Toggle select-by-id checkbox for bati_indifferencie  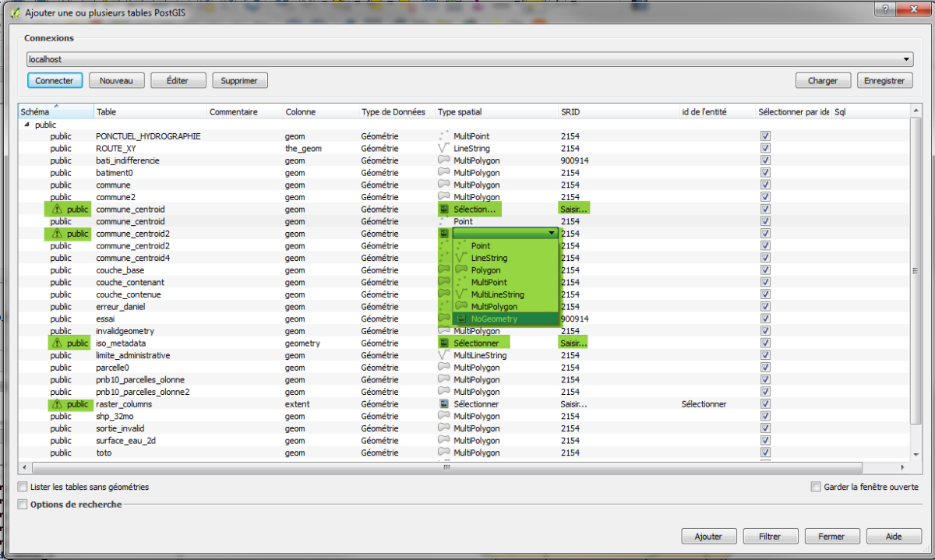(765, 160)
